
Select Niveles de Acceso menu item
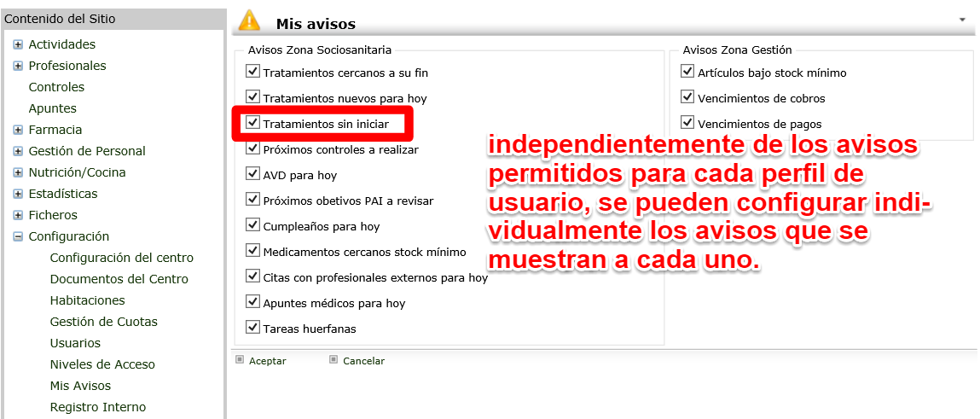pyautogui.click(x=102, y=364)
